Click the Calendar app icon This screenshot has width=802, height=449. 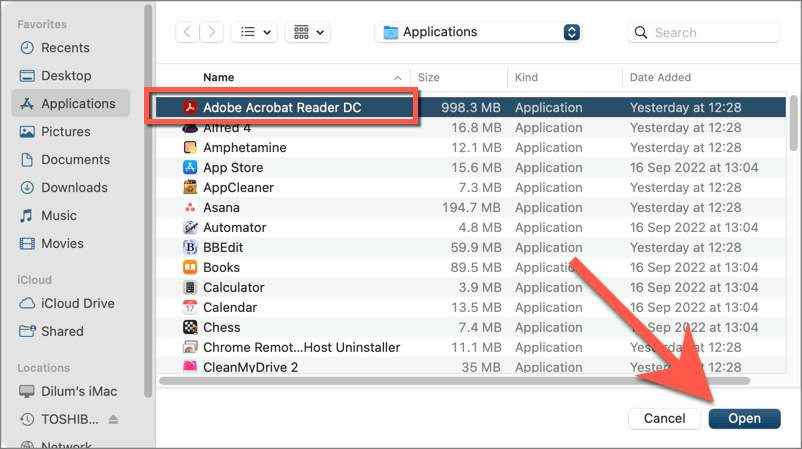[x=190, y=307]
